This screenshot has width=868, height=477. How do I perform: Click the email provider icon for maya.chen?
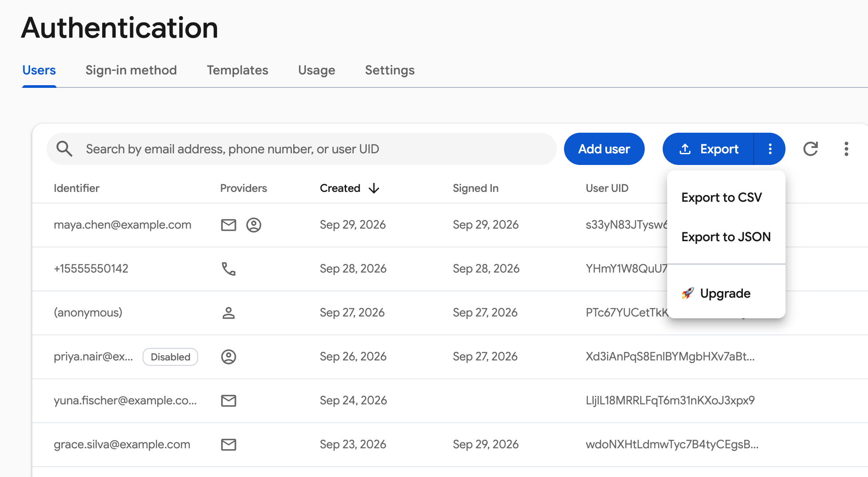click(x=229, y=225)
